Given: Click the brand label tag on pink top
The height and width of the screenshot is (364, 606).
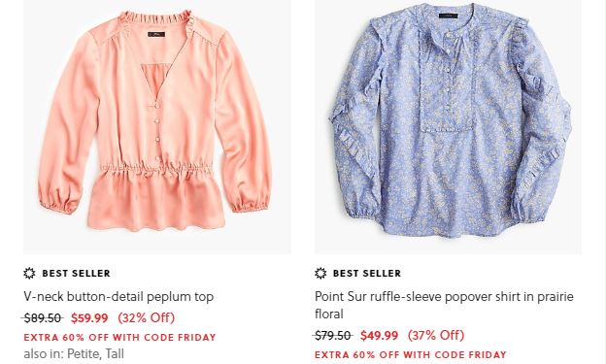Looking at the screenshot, I should 156,34.
